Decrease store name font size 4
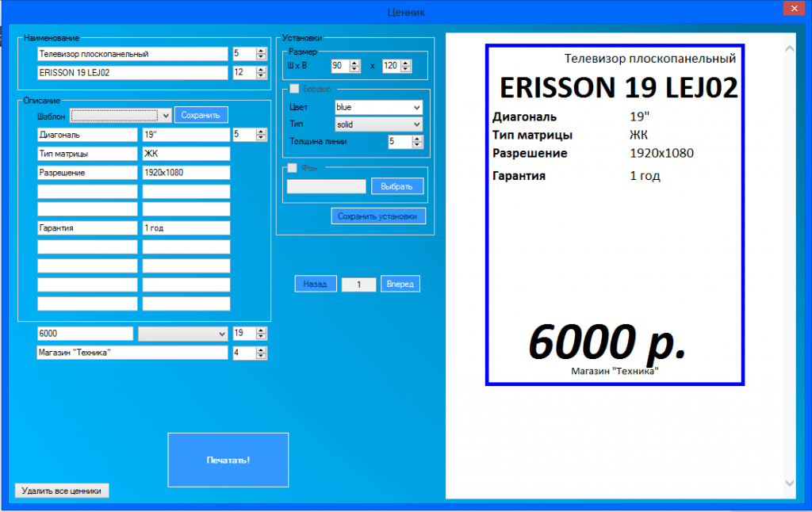This screenshot has width=812, height=512. [x=261, y=356]
